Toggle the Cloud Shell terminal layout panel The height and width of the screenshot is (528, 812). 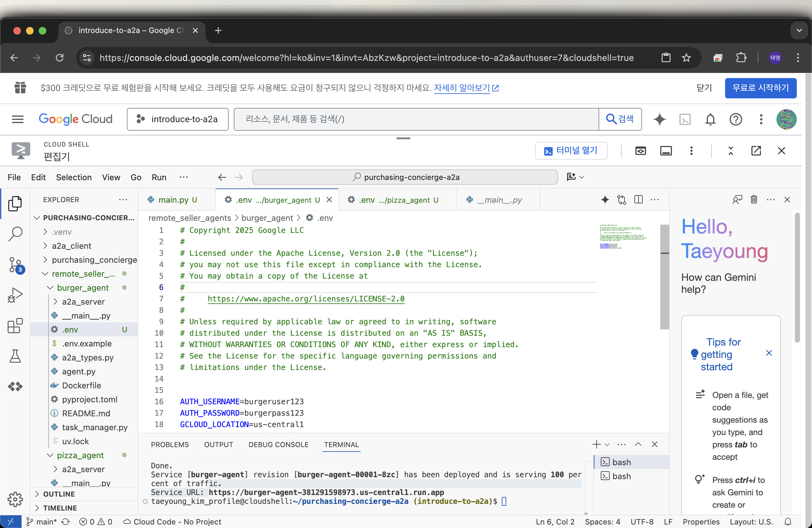tap(666, 151)
